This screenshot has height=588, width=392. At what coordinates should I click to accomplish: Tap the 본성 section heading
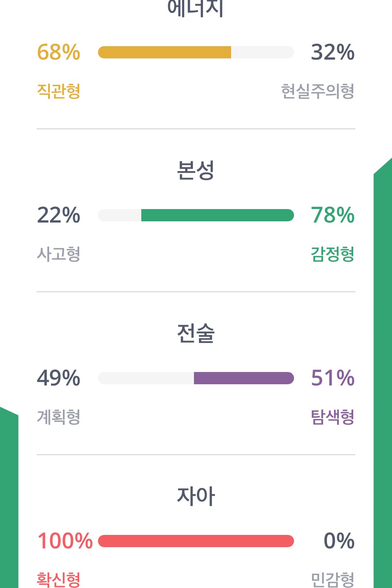(196, 170)
